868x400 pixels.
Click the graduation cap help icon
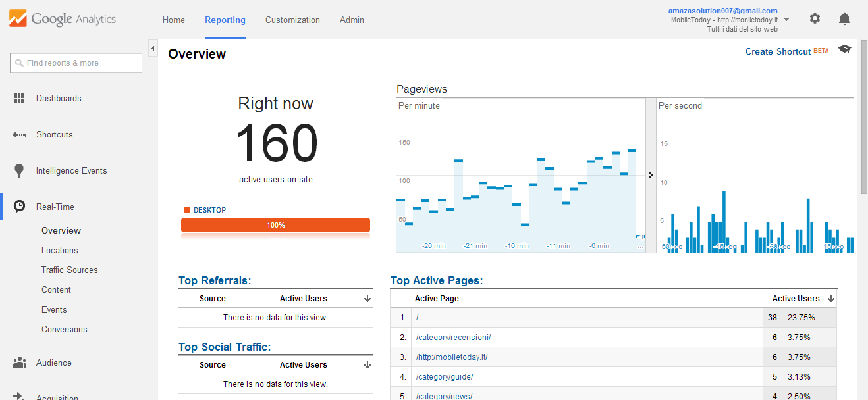pyautogui.click(x=844, y=49)
